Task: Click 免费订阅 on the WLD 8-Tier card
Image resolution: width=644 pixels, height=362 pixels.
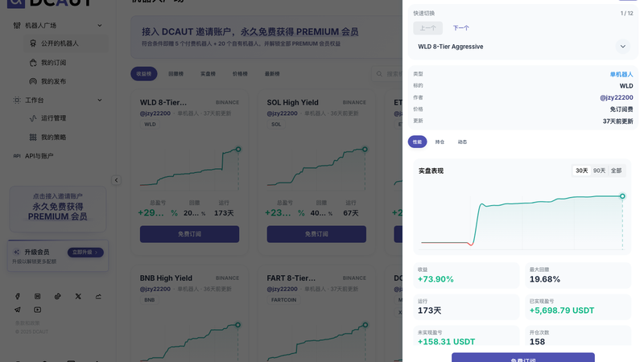Action: tap(189, 234)
